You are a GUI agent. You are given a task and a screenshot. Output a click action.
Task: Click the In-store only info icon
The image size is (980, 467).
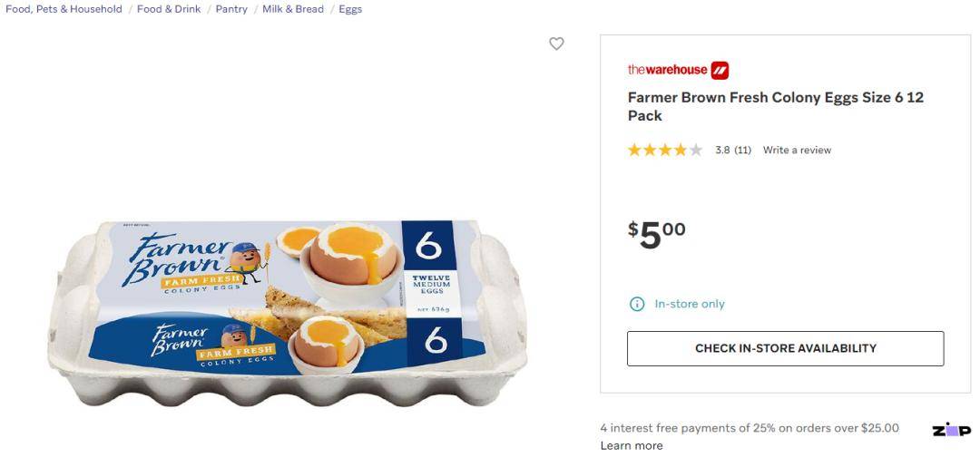pos(636,304)
